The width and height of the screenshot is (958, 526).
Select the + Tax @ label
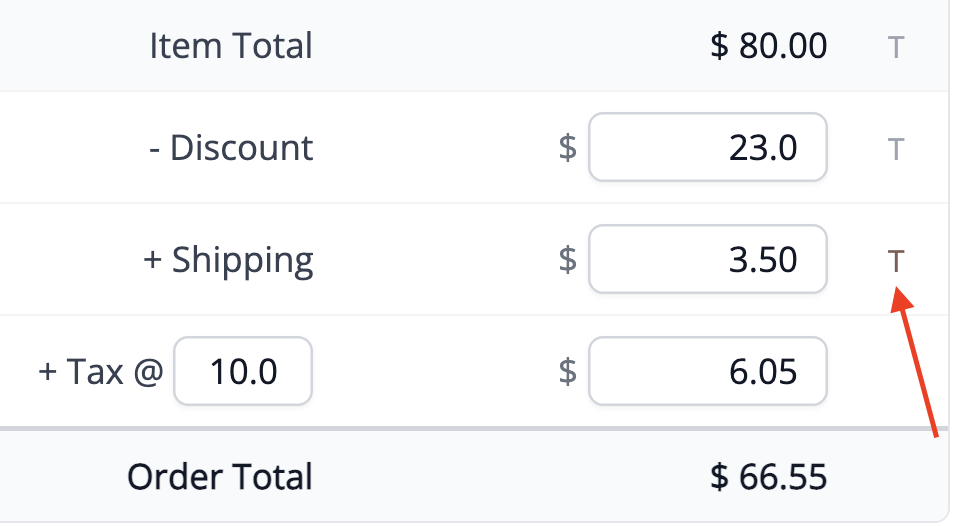101,371
